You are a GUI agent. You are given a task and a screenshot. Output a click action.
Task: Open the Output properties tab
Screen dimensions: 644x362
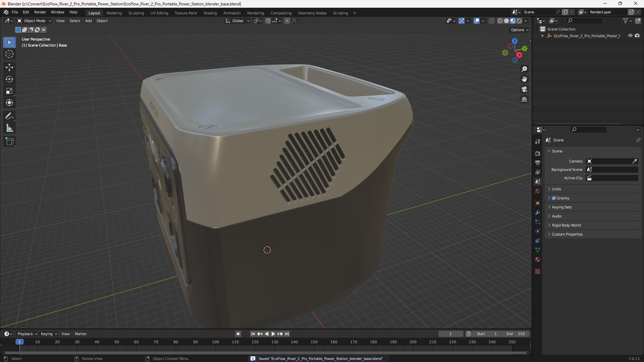click(x=538, y=163)
